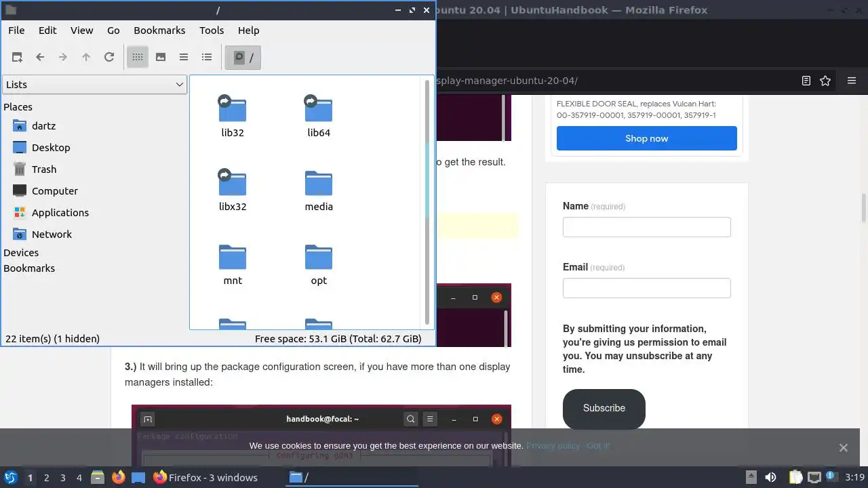Viewport: 868px width, 488px height.
Task: Click the Subscribe button
Action: (x=604, y=408)
